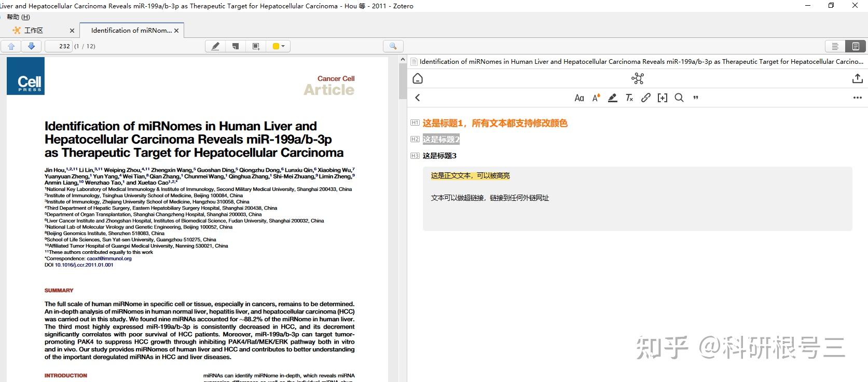Click the H3 marker beside 这是标题3
Viewport: 868px width, 382px height.
pos(415,156)
